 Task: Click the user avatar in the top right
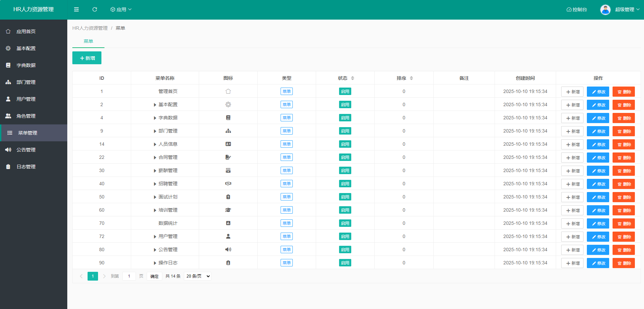pos(605,9)
